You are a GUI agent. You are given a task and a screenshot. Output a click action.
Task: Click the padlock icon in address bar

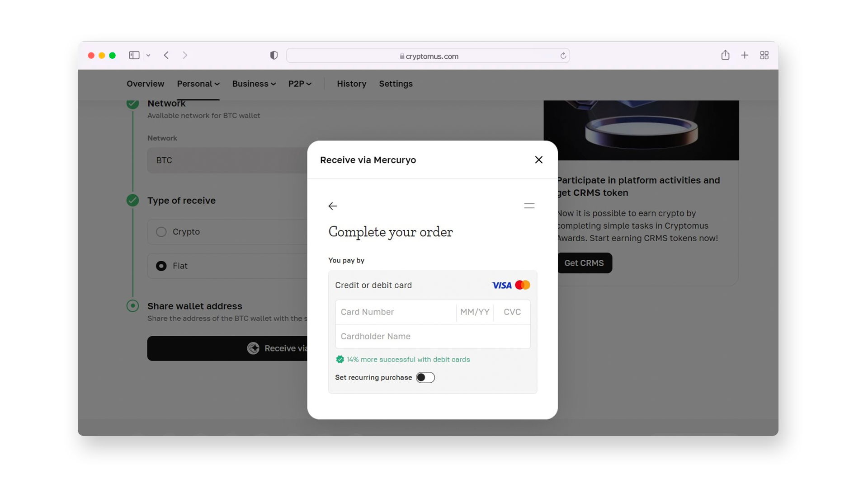pyautogui.click(x=402, y=56)
